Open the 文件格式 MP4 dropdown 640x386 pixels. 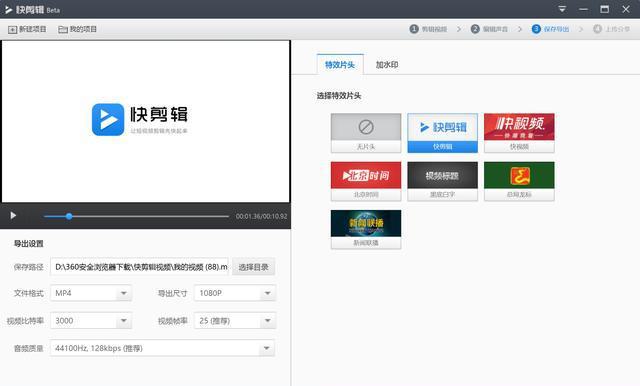(x=91, y=293)
